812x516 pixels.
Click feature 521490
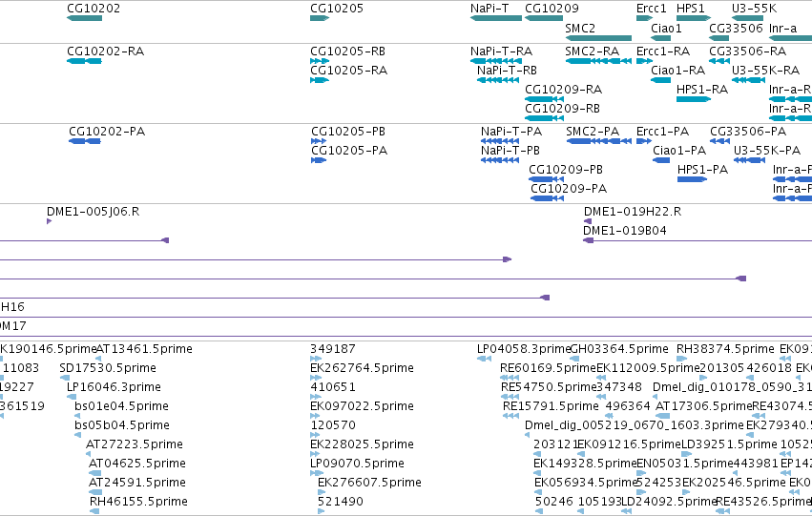click(x=321, y=511)
